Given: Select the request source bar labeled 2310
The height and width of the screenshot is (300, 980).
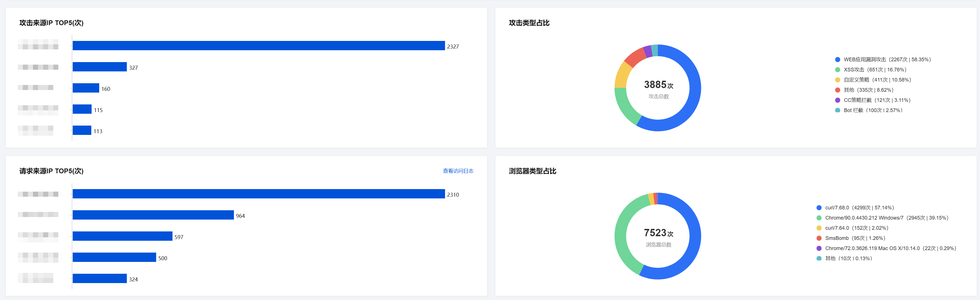Looking at the screenshot, I should tap(259, 194).
